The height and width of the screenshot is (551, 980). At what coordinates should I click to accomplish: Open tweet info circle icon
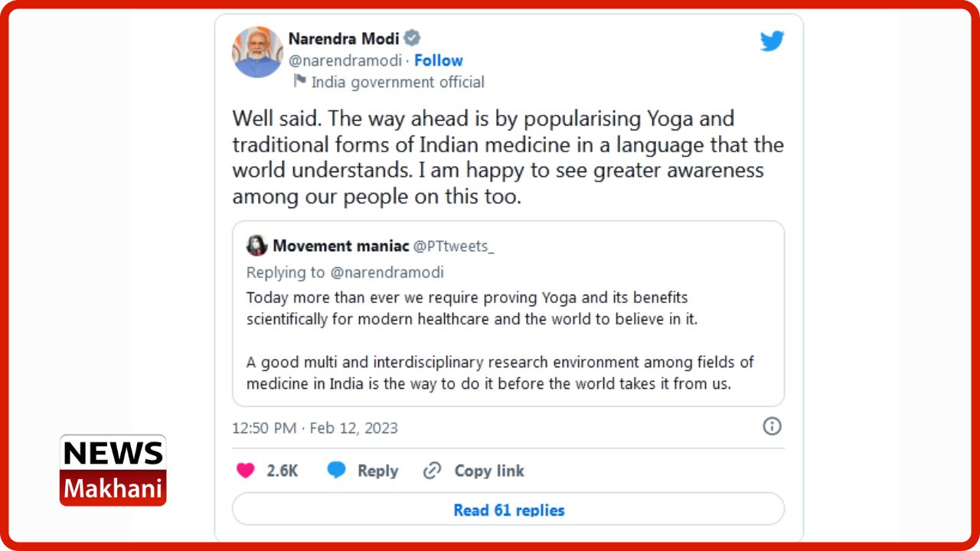click(x=772, y=426)
